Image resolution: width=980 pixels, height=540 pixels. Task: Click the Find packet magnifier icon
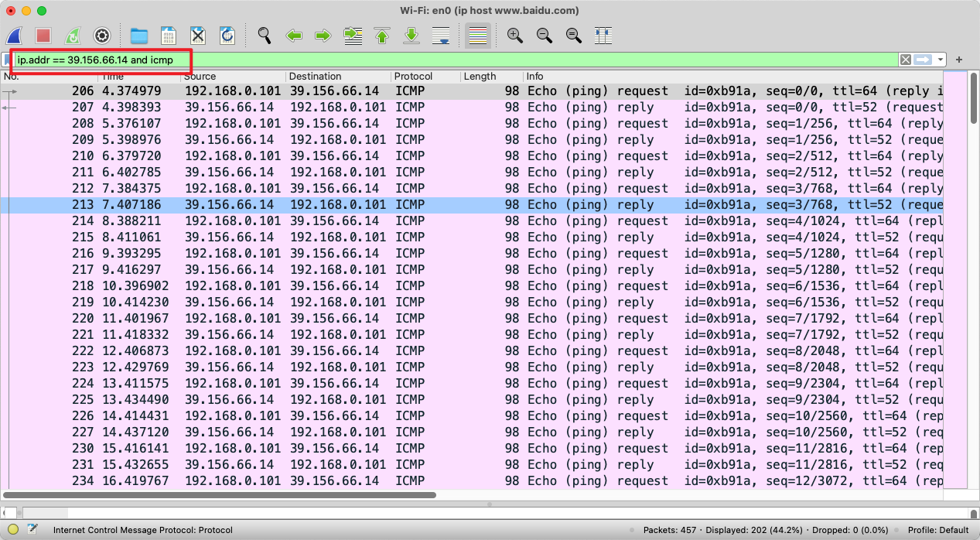tap(265, 36)
